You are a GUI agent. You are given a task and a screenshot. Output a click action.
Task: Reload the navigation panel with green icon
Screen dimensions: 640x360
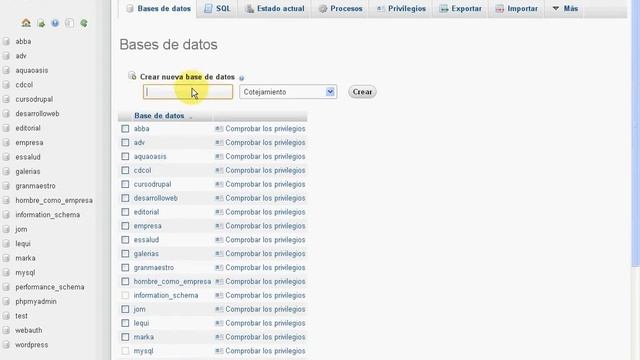click(84, 23)
